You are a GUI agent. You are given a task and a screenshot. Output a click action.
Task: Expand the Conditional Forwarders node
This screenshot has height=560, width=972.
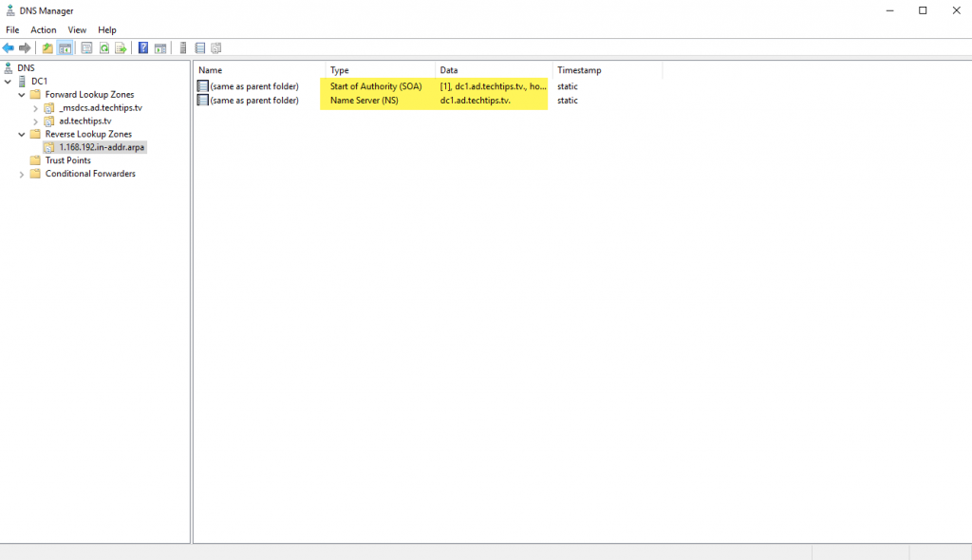tap(22, 175)
